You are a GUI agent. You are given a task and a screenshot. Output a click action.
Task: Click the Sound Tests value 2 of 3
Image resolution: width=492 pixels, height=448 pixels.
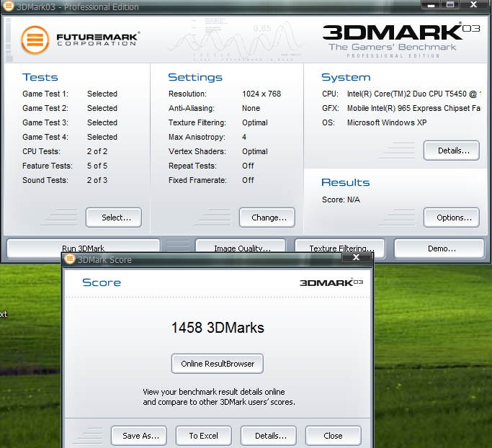point(97,180)
